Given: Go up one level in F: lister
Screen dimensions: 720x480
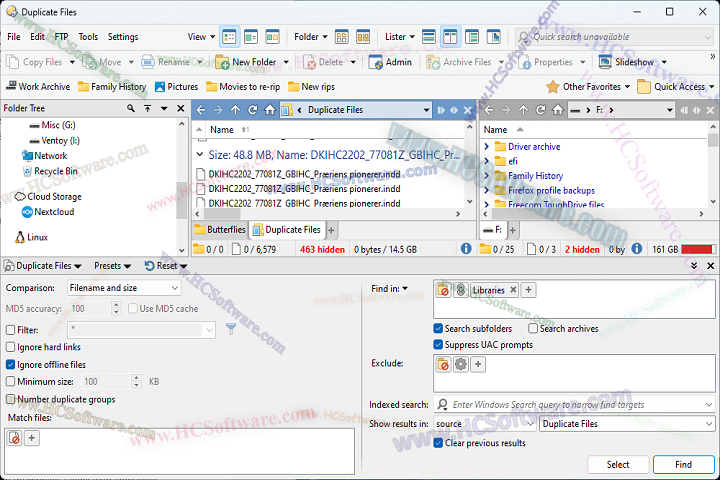Looking at the screenshot, I should tap(523, 110).
